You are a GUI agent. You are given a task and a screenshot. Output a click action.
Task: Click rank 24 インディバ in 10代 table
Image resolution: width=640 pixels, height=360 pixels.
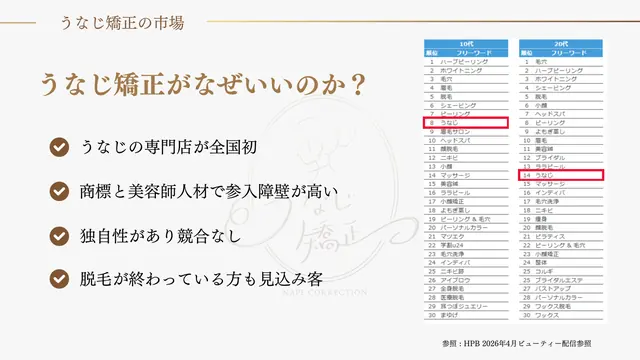[466, 262]
